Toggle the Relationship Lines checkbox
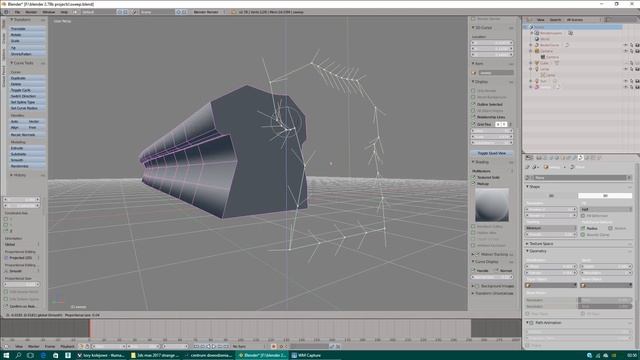640x360 pixels. (474, 117)
